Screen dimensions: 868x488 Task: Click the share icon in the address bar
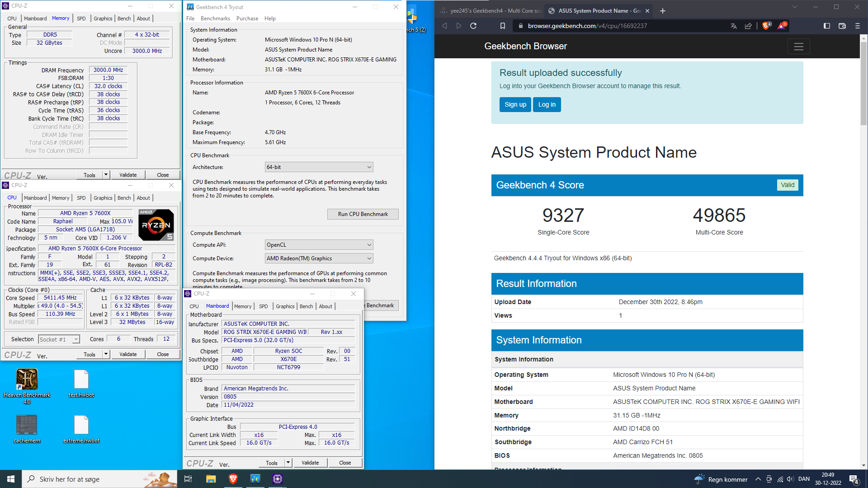point(748,26)
